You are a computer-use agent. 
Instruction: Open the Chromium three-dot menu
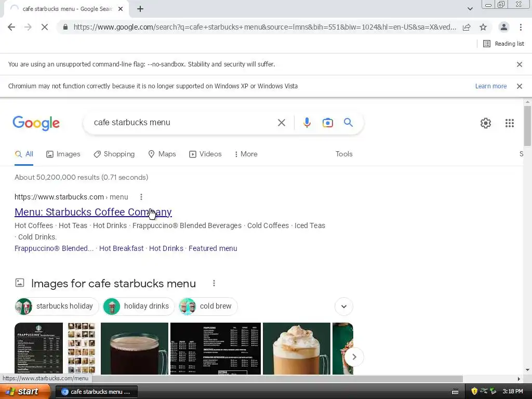click(521, 27)
